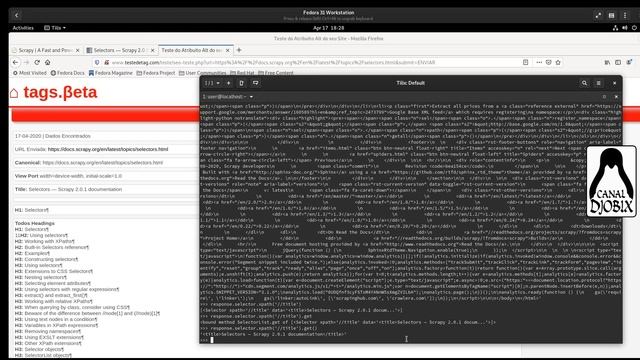Image resolution: width=640 pixels, height=360 pixels.
Task: Open page actions three-dot menu
Action: 539,62
